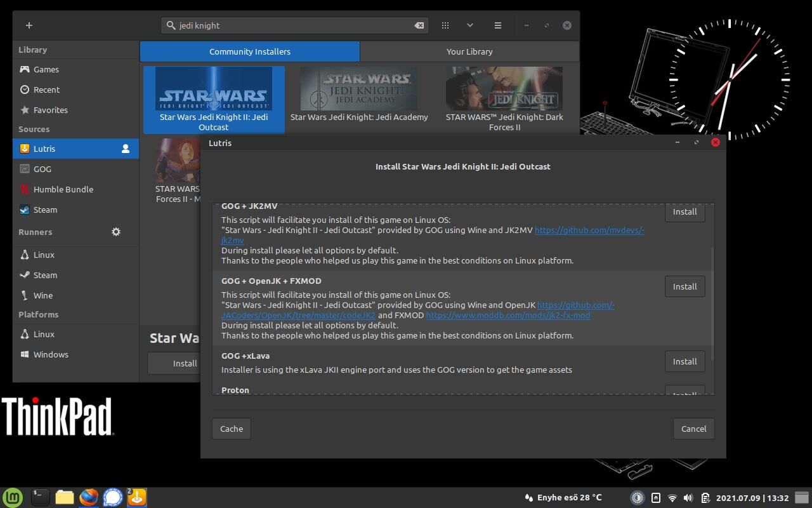Open Runners settings gear icon
This screenshot has width=812, height=508.
tap(116, 232)
